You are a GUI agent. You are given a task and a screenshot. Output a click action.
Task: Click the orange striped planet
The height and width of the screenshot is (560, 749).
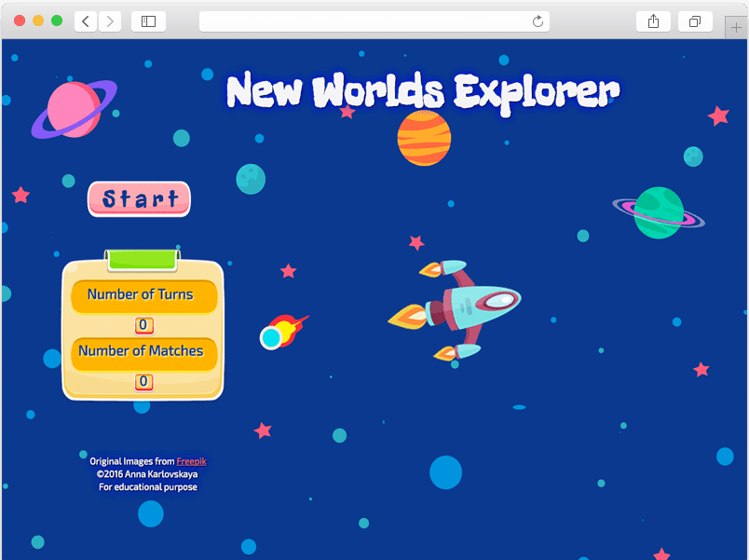424,139
